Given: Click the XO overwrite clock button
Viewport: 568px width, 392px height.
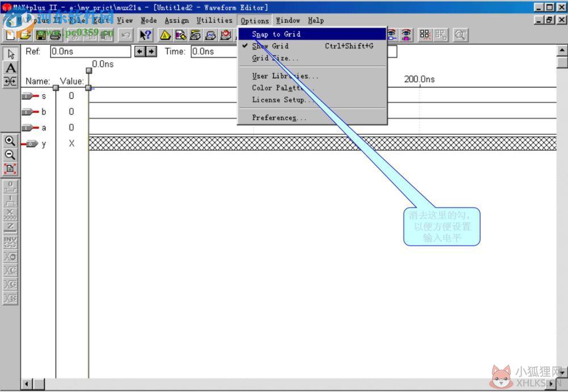Looking at the screenshot, I should coord(10,256).
